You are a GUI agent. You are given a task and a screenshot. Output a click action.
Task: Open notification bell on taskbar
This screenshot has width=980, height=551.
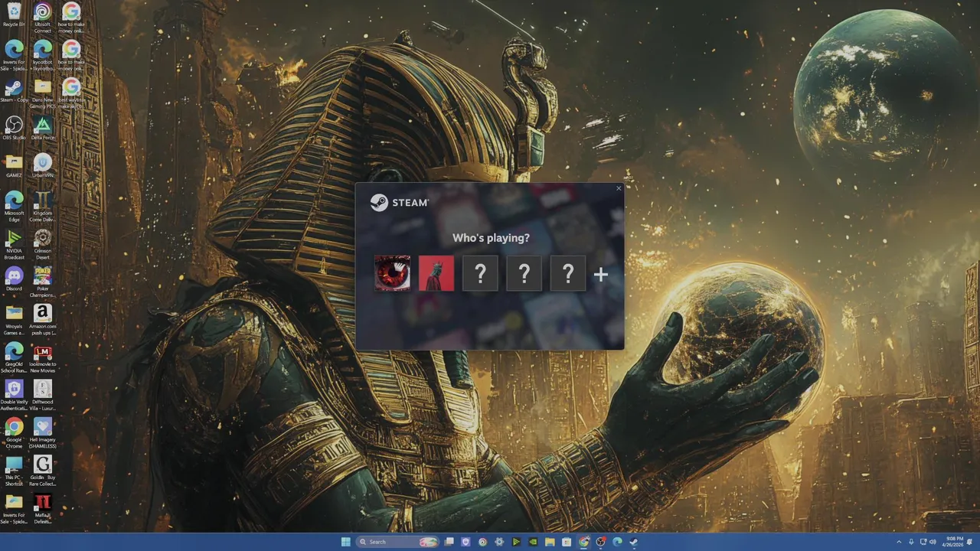click(x=969, y=542)
